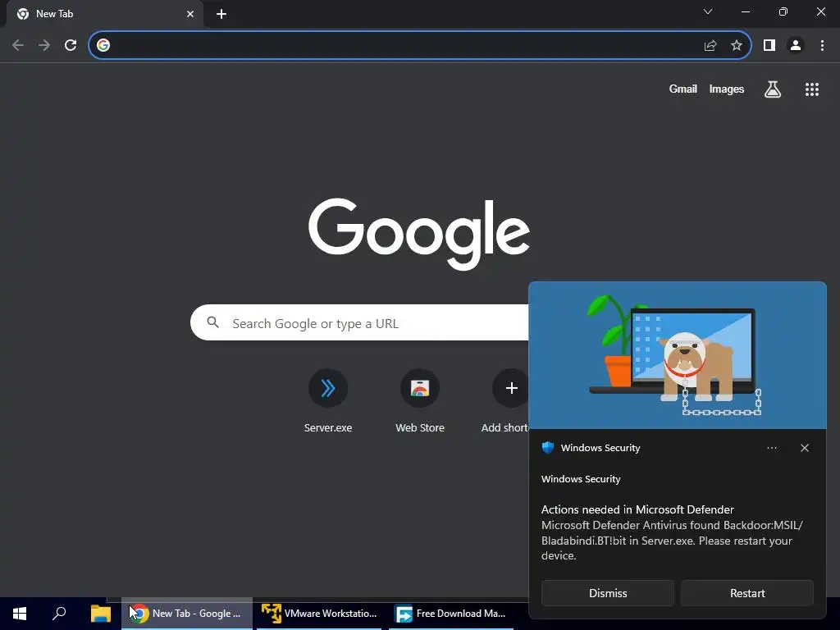Open File Explorer from the taskbar
This screenshot has width=840, height=630.
click(x=100, y=614)
